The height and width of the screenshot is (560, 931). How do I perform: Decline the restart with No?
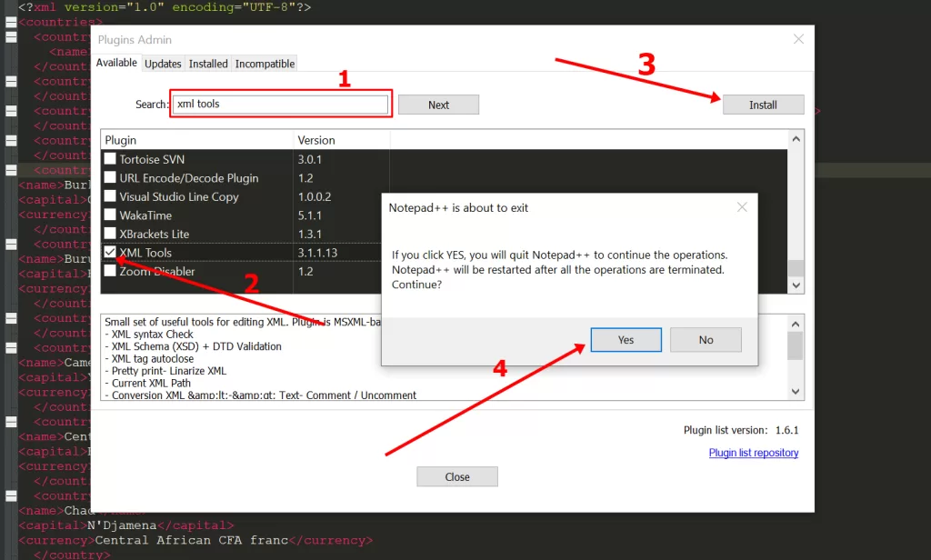click(x=706, y=339)
